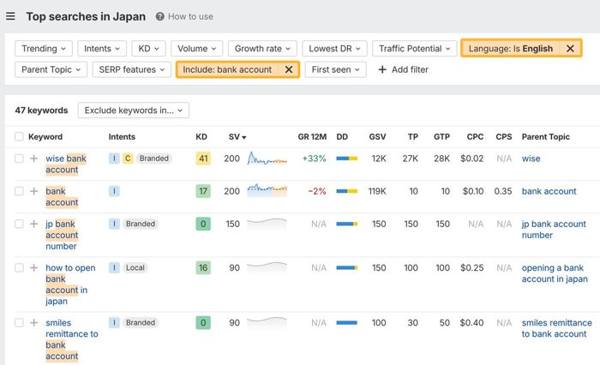This screenshot has width=600, height=365.
Task: Click plus icon for jp bank account number
Action: (34, 224)
